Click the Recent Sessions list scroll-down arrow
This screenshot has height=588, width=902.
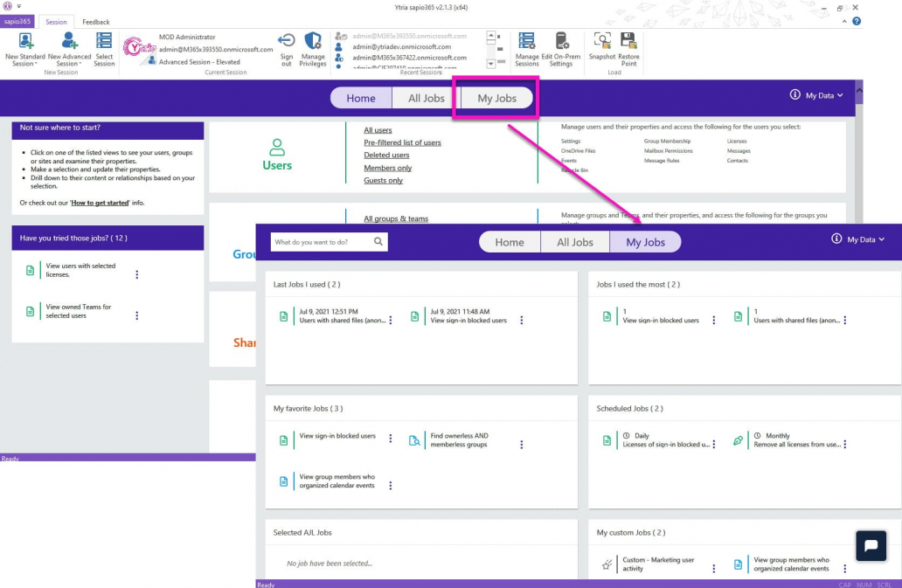coord(490,63)
